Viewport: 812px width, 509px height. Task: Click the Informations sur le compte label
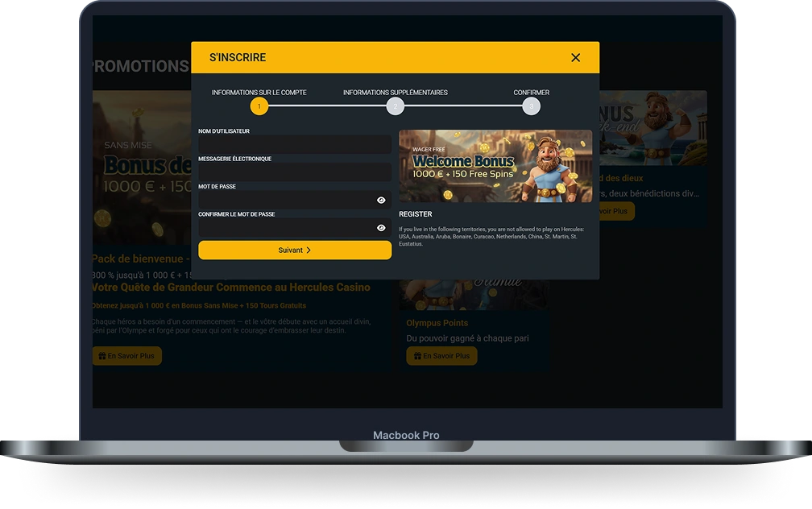[259, 92]
